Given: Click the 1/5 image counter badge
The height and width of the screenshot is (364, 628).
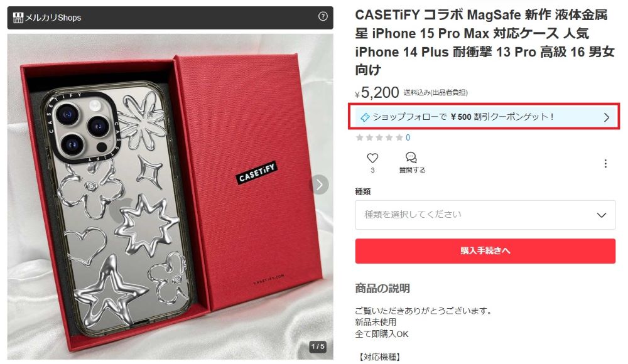Looking at the screenshot, I should [318, 346].
